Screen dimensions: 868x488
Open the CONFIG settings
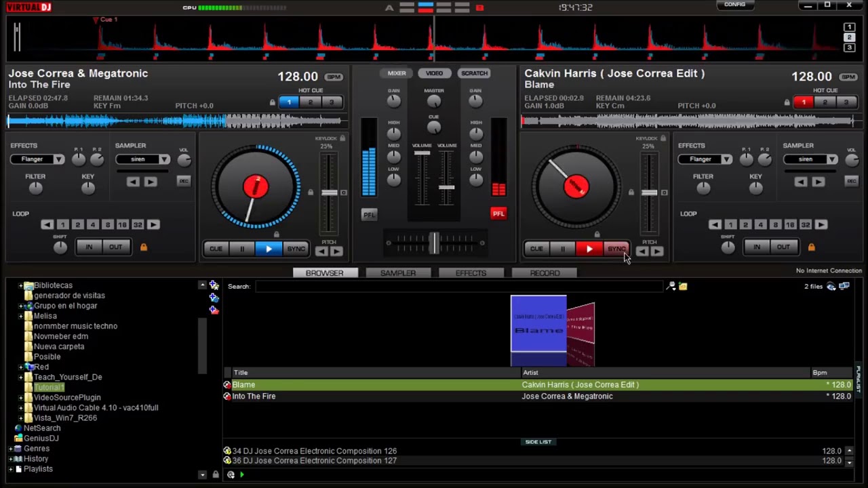734,5
